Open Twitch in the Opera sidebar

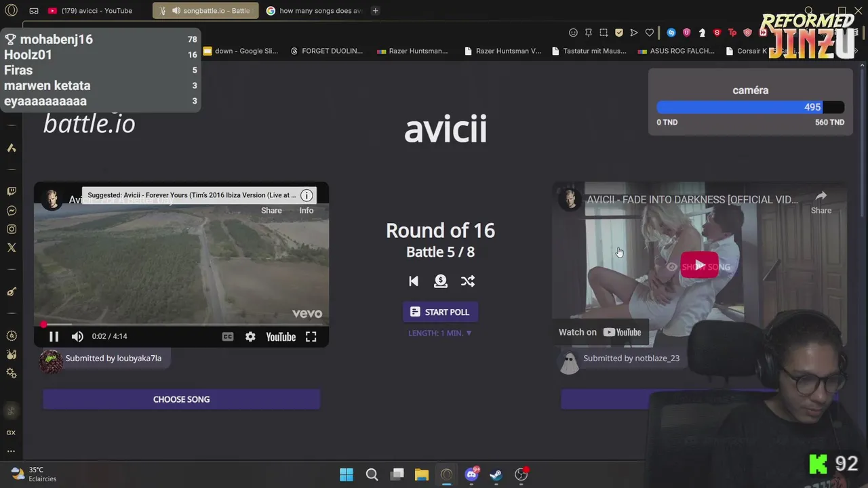click(11, 192)
